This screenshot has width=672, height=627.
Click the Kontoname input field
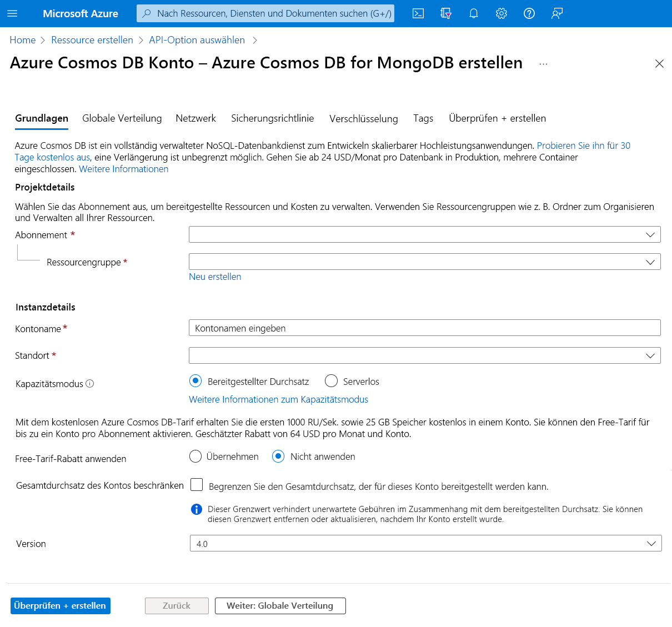(425, 328)
